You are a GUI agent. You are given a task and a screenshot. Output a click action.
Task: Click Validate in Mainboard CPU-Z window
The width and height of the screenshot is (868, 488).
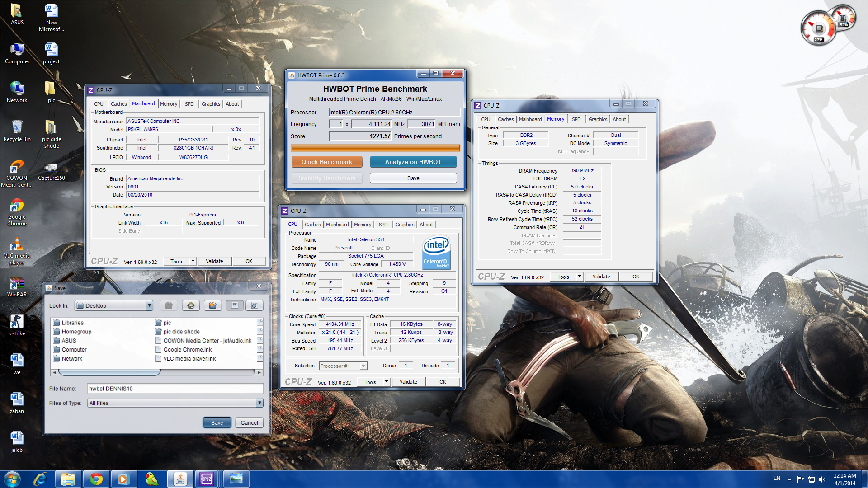point(214,261)
